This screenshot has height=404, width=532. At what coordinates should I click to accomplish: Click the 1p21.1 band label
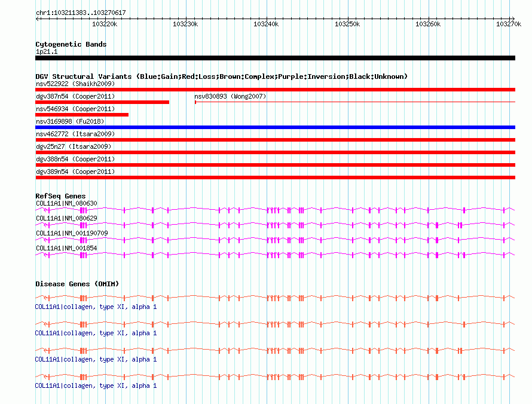click(47, 51)
